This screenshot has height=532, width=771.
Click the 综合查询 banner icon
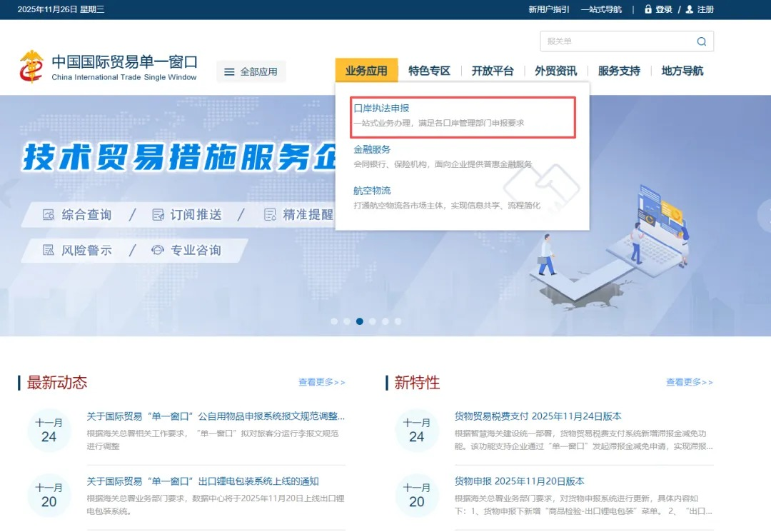click(x=49, y=215)
